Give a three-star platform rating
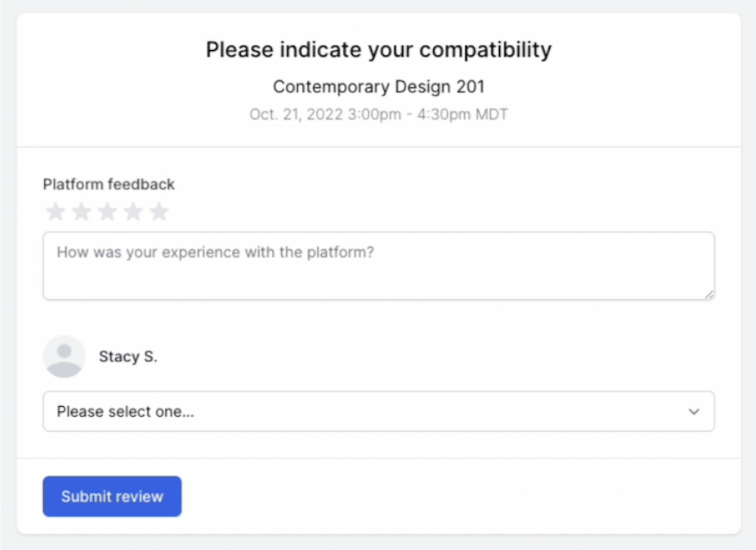Screen dimensions: 756x550 (107, 211)
